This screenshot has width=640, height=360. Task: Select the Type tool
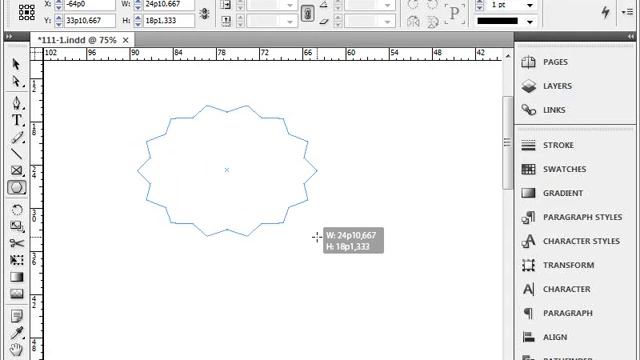pos(16,120)
